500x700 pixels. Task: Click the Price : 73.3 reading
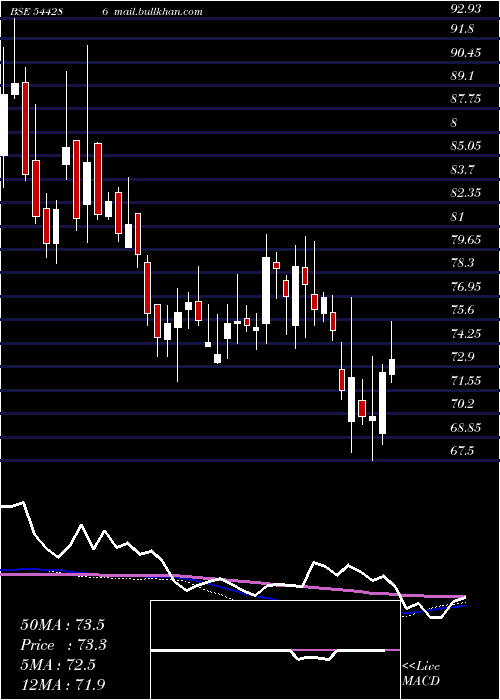pos(64,645)
